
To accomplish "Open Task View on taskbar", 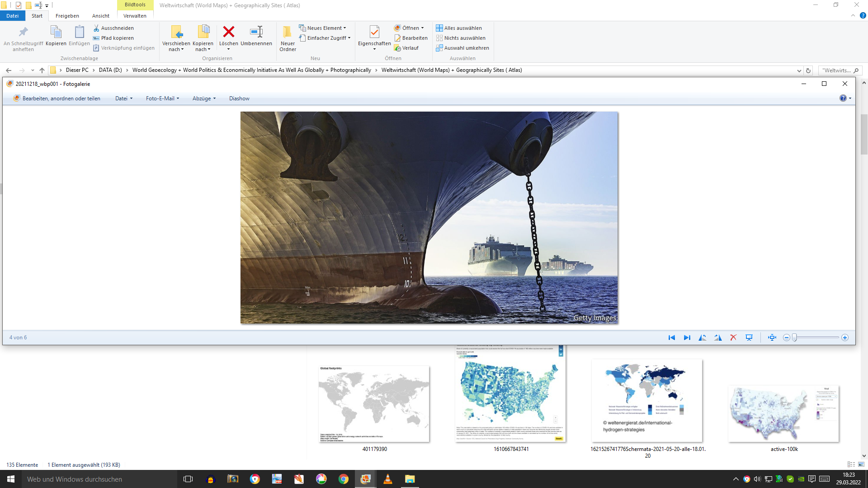I will pos(188,479).
